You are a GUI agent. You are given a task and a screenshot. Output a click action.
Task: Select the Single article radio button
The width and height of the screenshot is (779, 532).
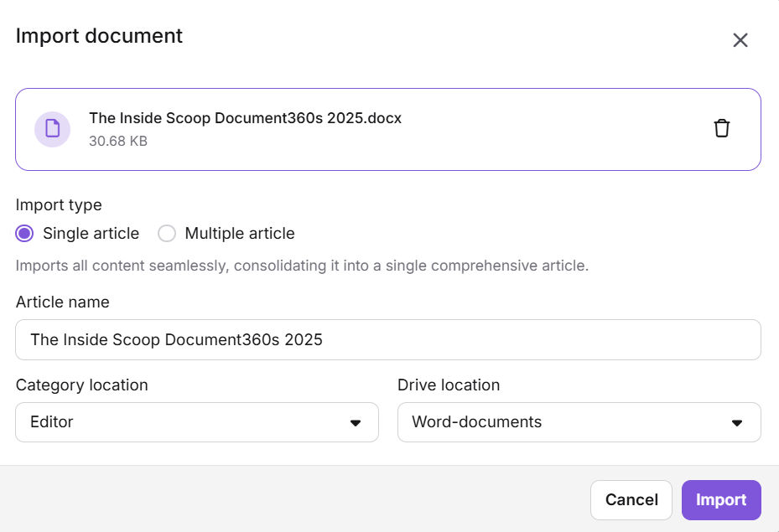pyautogui.click(x=24, y=233)
